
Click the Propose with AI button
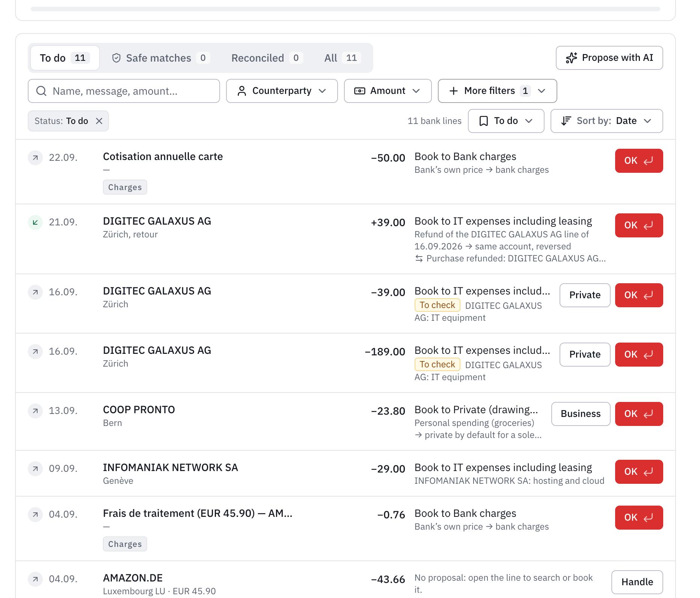[x=609, y=58]
